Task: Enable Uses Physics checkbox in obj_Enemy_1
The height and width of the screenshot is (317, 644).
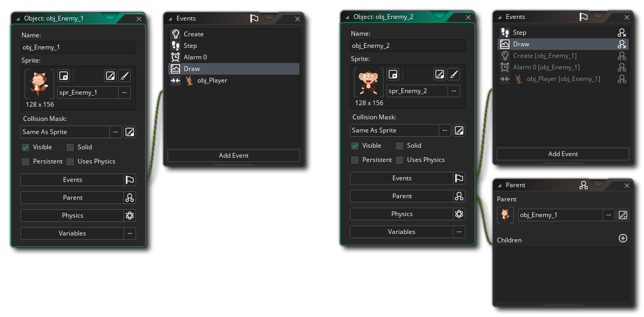Action: tap(70, 161)
